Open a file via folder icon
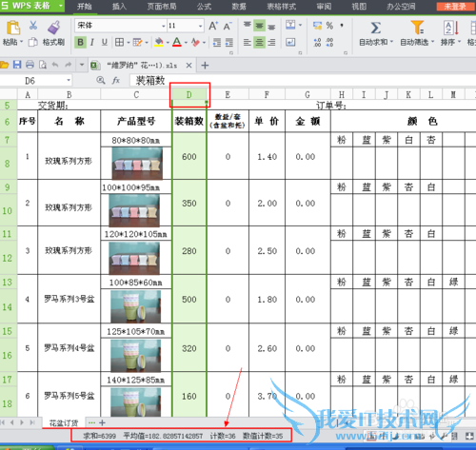476x450 pixels. point(5,65)
